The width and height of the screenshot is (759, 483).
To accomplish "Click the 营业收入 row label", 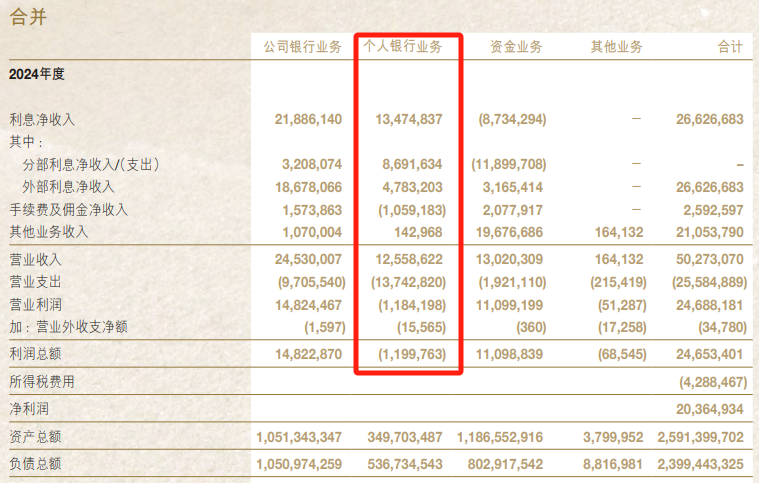I will pos(35,260).
